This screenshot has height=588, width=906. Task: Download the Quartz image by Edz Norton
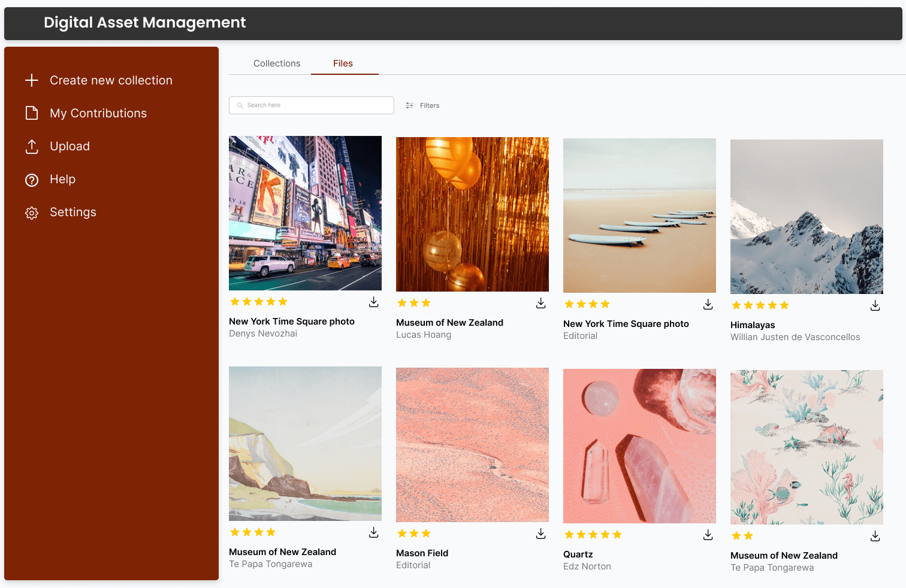coord(708,535)
